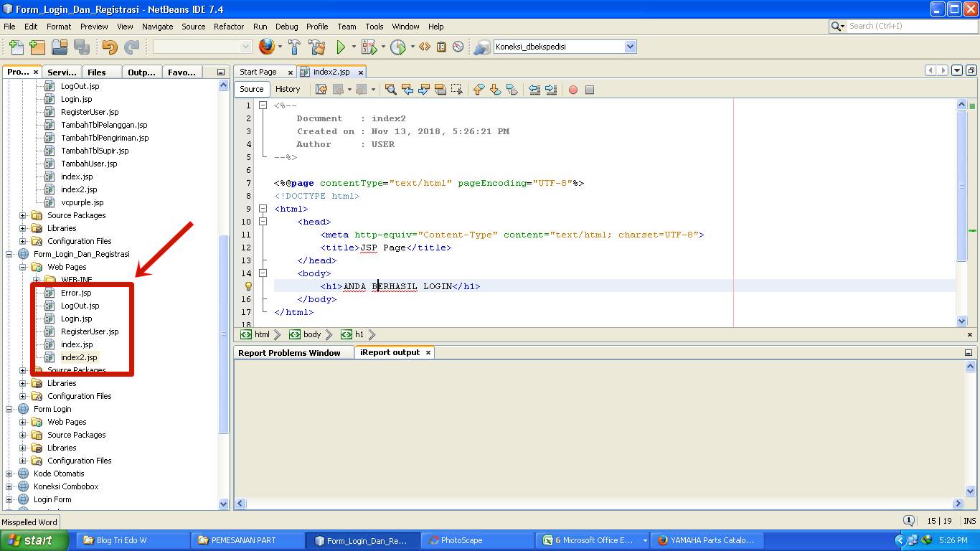Click the New File toolbar icon
The image size is (980, 551).
coord(16,47)
